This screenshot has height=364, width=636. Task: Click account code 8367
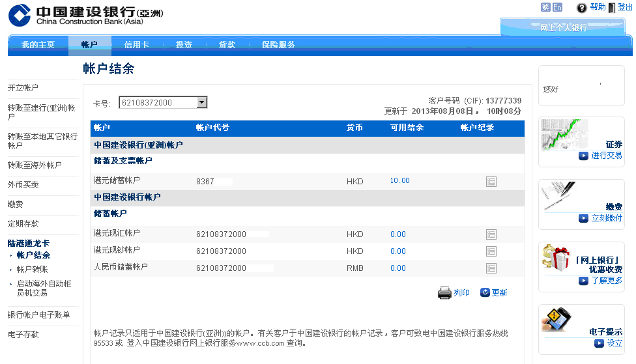click(205, 182)
